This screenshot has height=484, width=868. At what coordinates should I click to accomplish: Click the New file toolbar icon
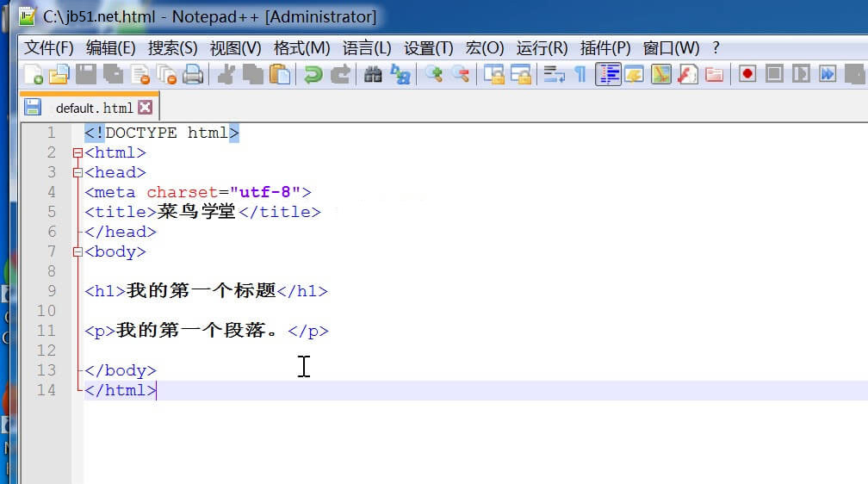click(33, 75)
